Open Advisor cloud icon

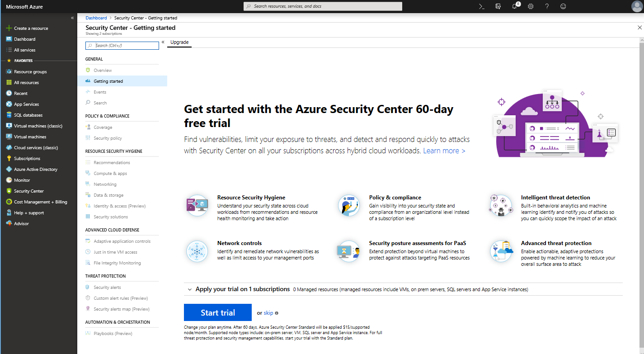[9, 223]
